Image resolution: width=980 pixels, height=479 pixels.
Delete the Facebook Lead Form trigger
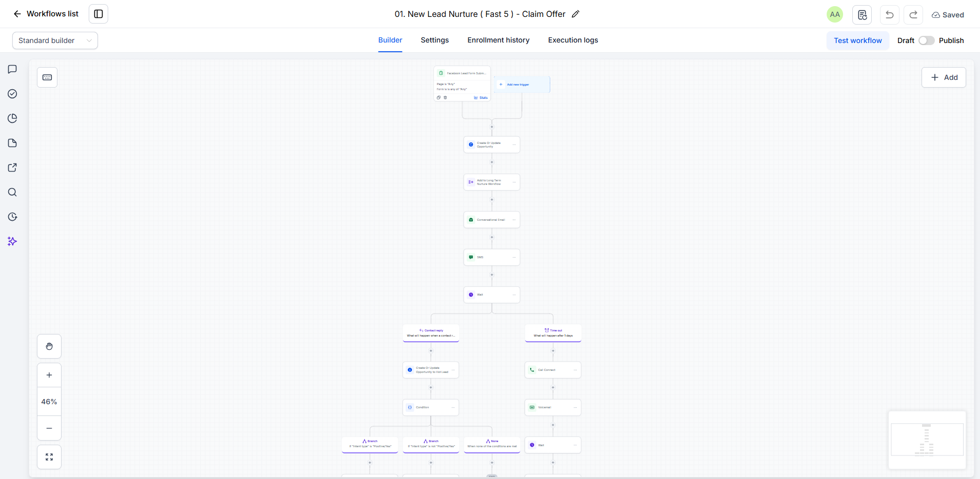click(x=445, y=97)
